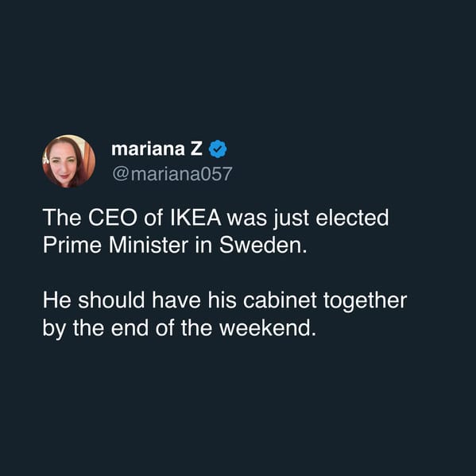Open mariana Z's profile picture

pyautogui.click(x=68, y=161)
